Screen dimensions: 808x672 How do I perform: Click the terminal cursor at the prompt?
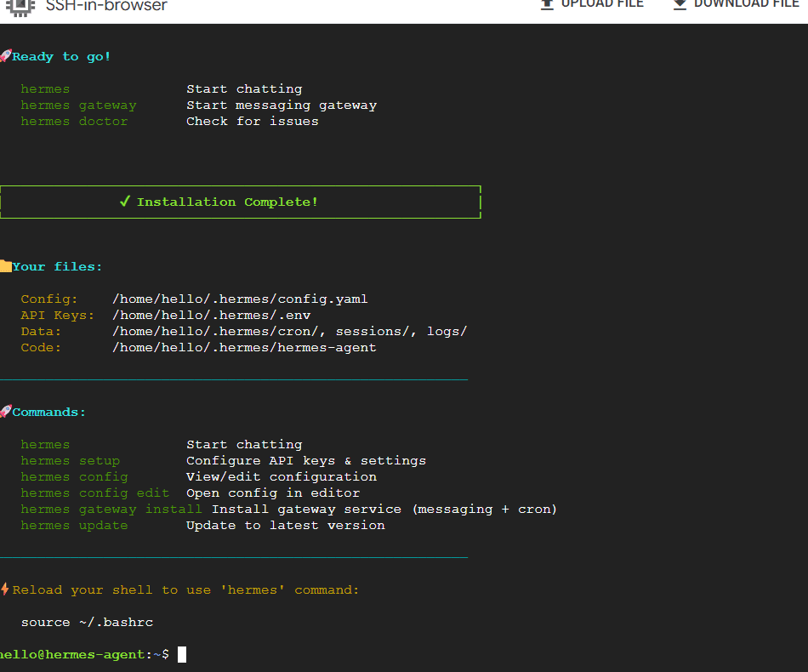point(182,654)
